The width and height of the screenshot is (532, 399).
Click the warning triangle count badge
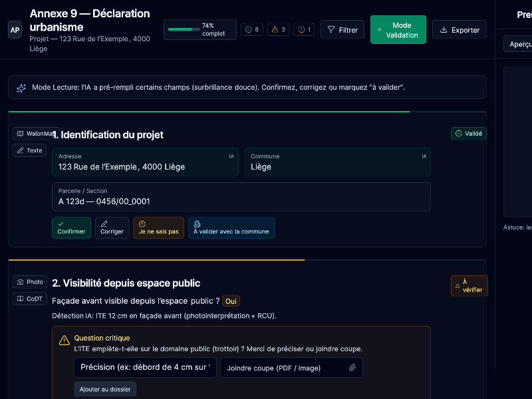point(279,30)
